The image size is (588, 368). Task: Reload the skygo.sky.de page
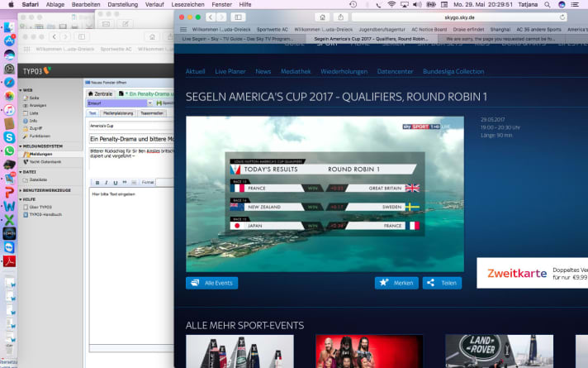click(x=562, y=17)
